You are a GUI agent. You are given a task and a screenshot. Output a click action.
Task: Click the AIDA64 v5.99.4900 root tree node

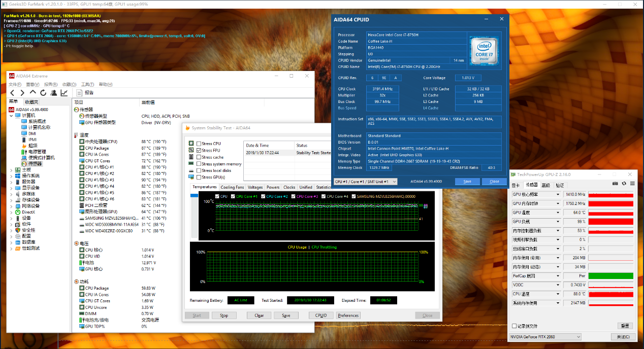(31, 109)
